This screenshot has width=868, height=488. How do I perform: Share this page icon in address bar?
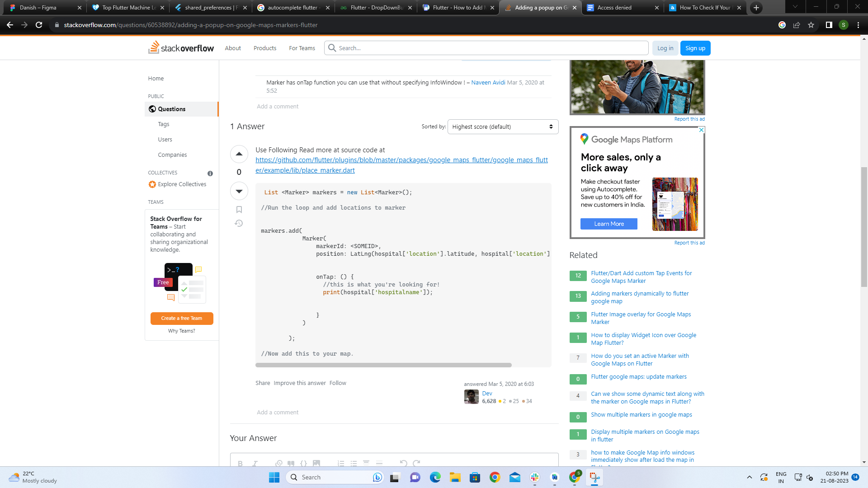[797, 25]
